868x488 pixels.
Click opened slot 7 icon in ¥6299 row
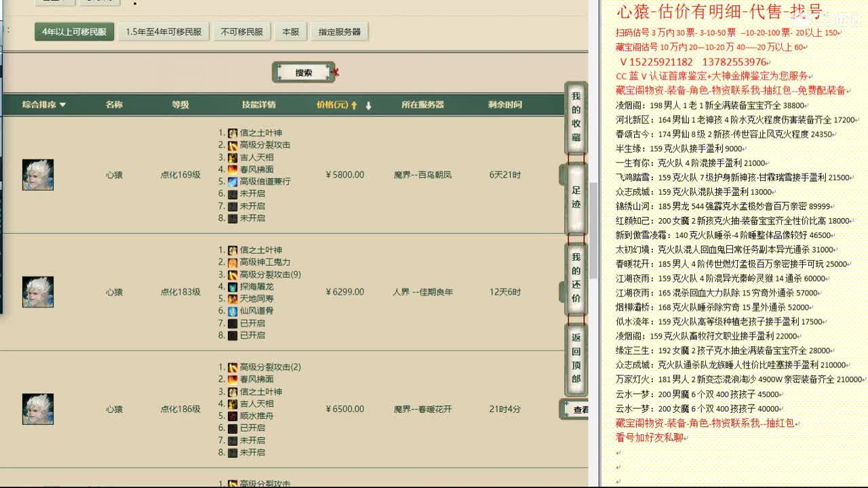(233, 323)
